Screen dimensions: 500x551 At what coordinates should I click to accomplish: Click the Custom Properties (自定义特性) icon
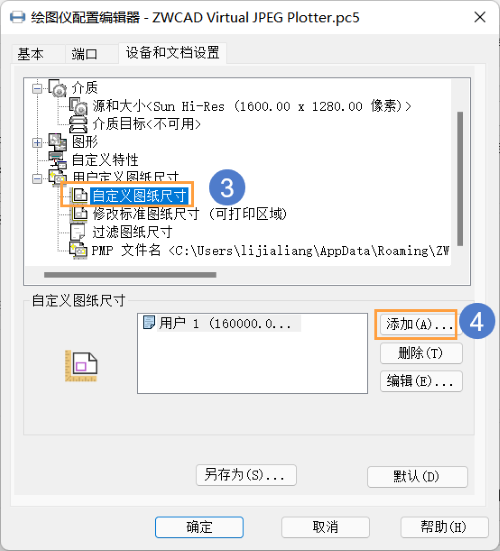coord(57,160)
